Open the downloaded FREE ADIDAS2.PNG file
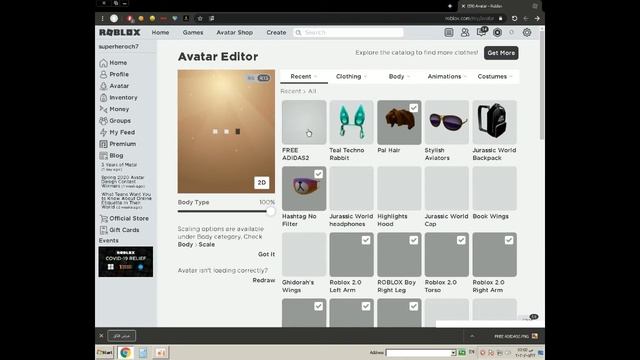Screen dimensions: 640x360 516,336
